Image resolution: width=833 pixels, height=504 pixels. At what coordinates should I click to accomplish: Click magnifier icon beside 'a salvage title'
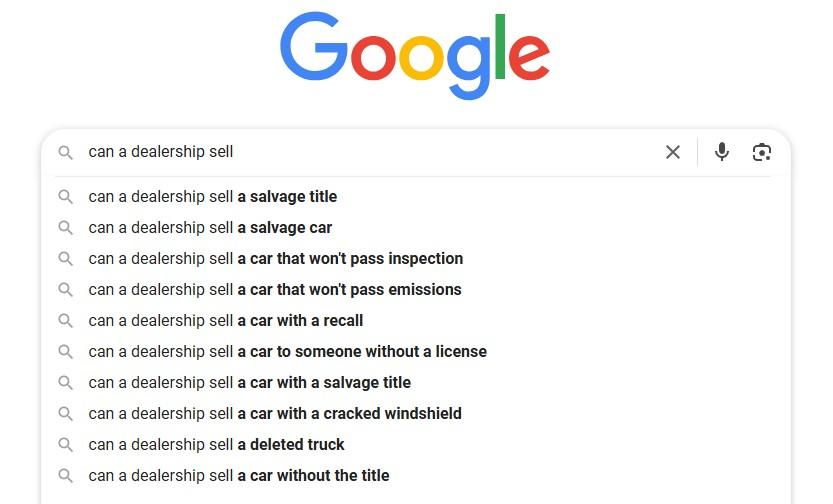pos(65,197)
